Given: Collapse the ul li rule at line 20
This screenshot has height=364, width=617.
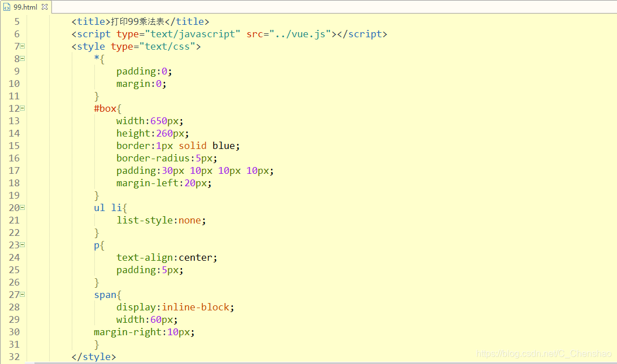Looking at the screenshot, I should pos(23,208).
